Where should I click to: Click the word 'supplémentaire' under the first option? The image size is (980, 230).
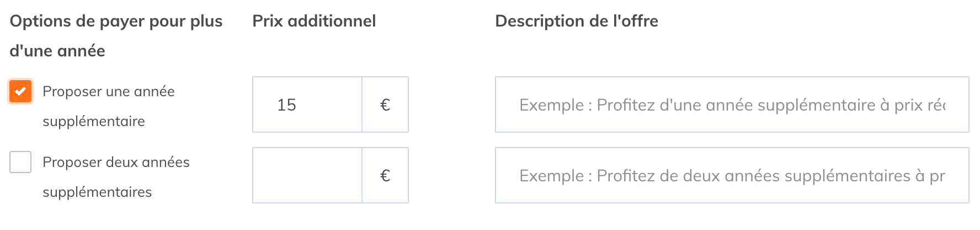pos(94,121)
